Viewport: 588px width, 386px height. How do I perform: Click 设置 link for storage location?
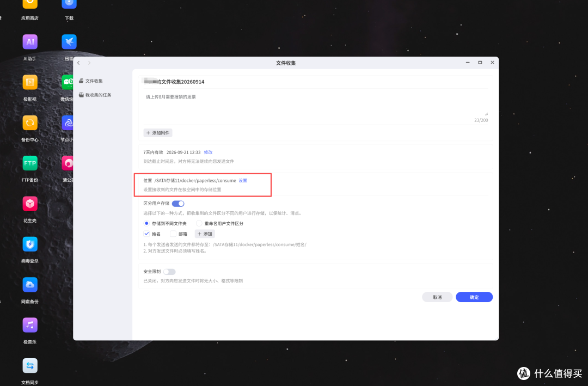coord(243,180)
